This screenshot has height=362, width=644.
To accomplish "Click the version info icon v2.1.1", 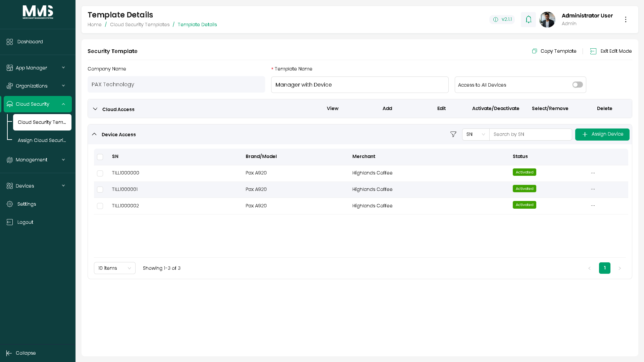I will click(x=496, y=19).
